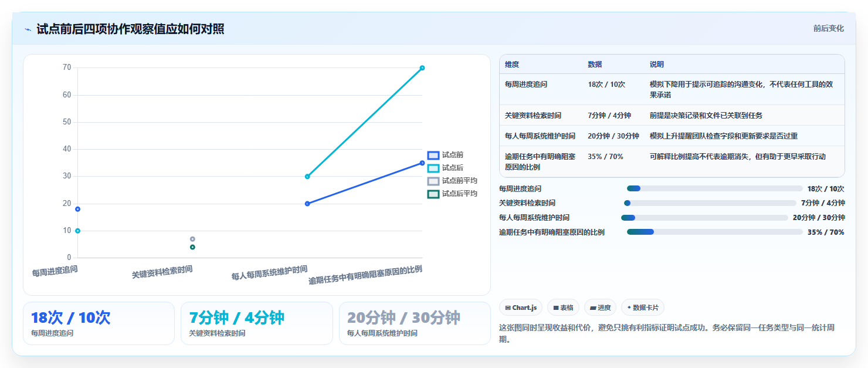Screen dimensions: 868x368
Task: Click the note starting with 模拟下降用于提示可追踪的沟通变化
Action: [x=741, y=89]
